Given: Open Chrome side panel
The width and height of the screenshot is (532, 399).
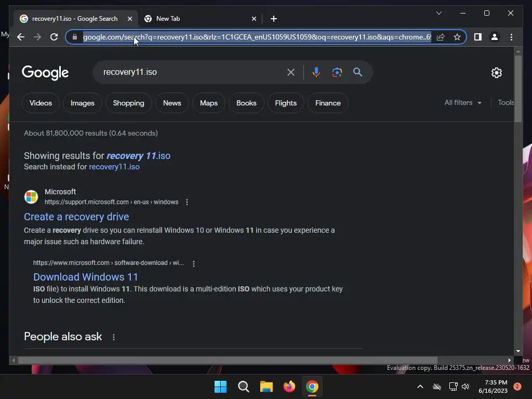Looking at the screenshot, I should tap(478, 37).
